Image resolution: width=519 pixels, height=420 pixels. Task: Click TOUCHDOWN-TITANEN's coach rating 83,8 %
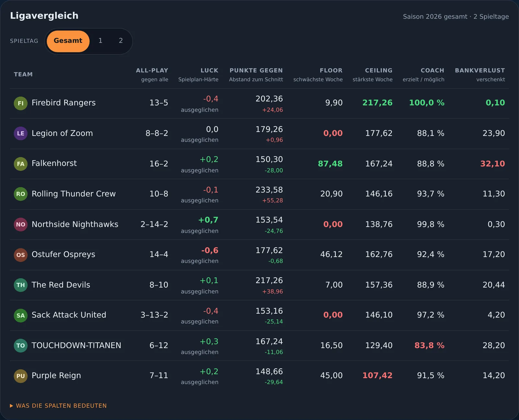tap(429, 346)
